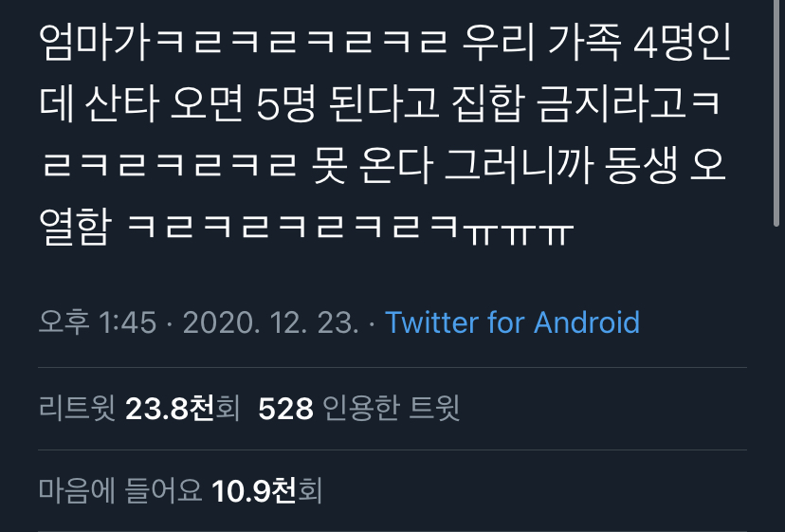This screenshot has height=532, width=785.
Task: Open the 528 quoted tweets count
Action: tap(286, 409)
